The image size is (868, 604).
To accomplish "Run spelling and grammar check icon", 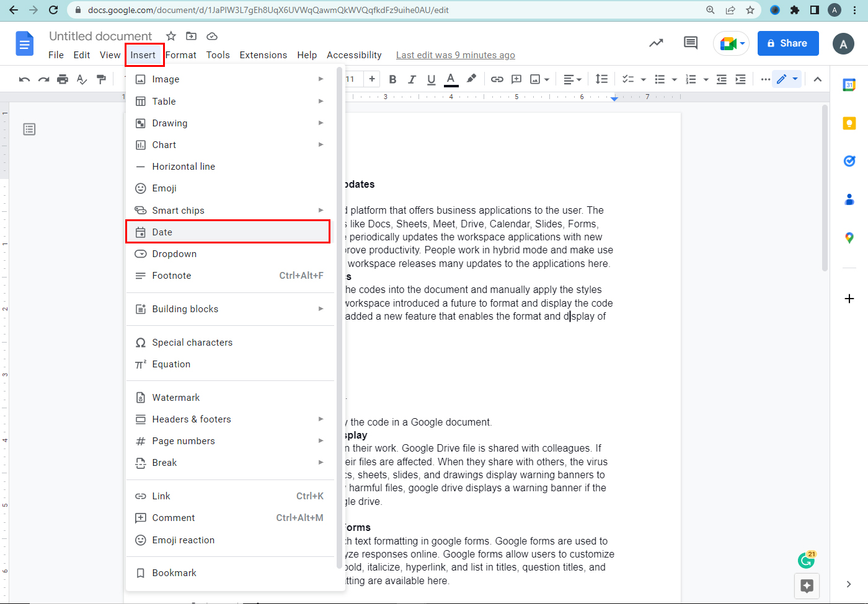I will 82,79.
